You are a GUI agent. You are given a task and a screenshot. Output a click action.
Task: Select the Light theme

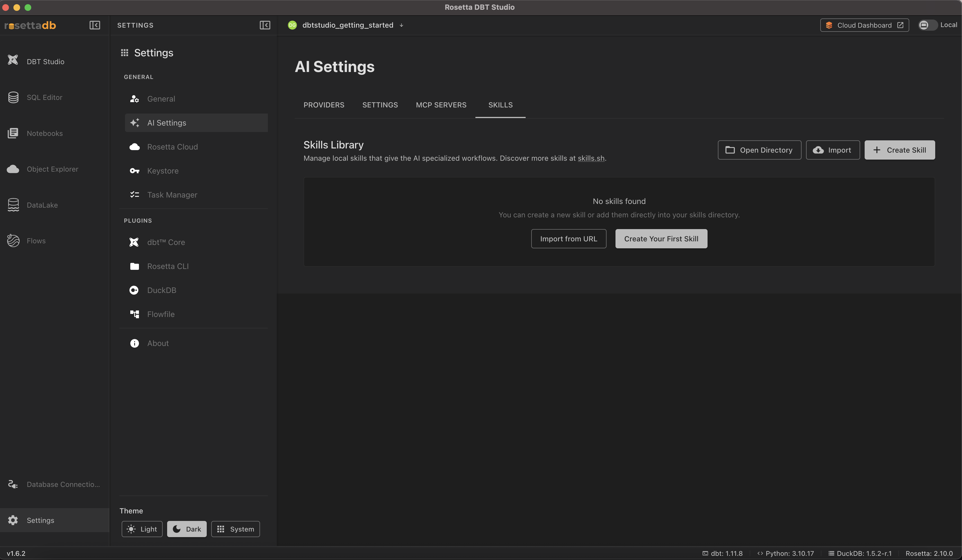pos(142,529)
